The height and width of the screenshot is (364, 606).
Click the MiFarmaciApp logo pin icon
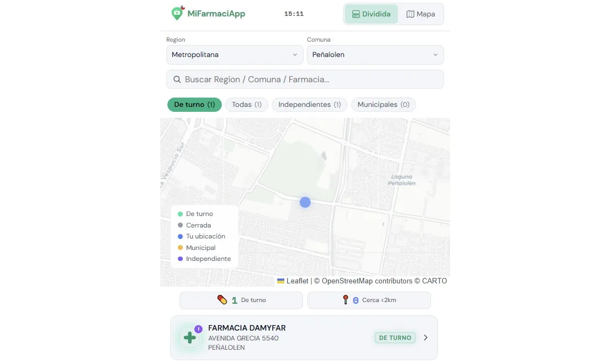[177, 14]
